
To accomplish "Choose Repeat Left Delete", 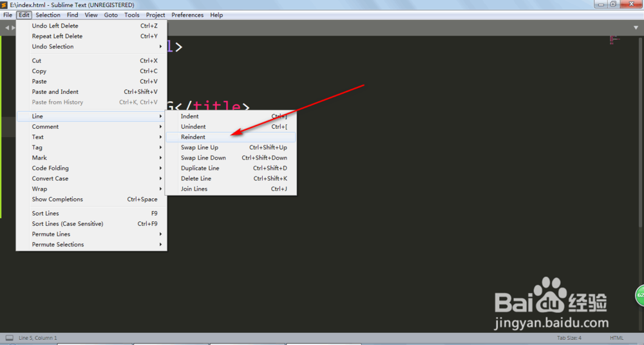I will click(x=91, y=36).
